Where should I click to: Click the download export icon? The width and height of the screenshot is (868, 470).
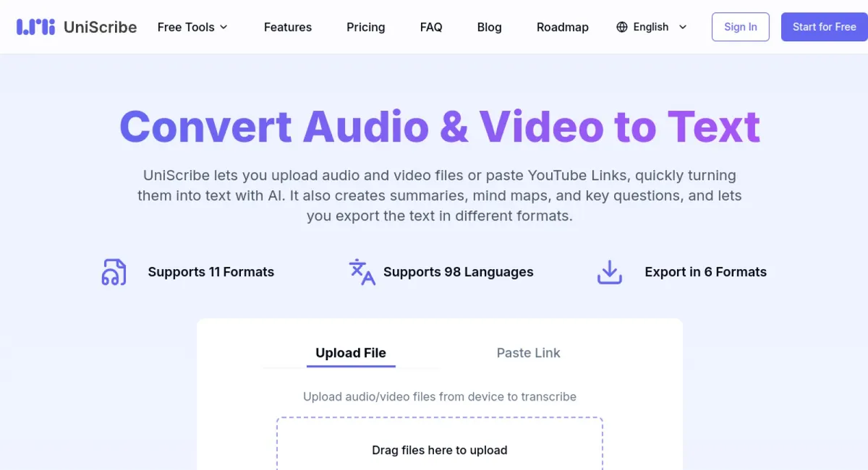click(610, 272)
